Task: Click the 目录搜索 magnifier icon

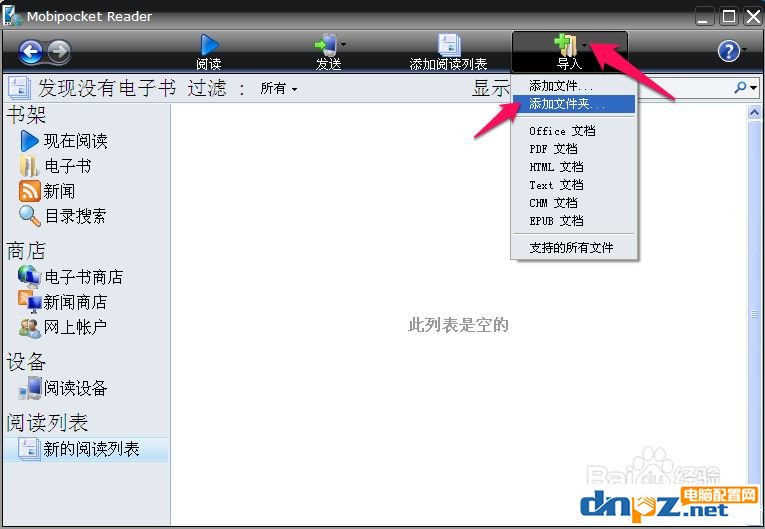Action: 29,216
